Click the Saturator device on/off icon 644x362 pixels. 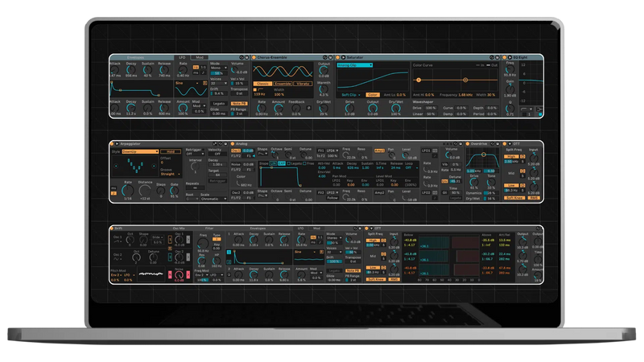pyautogui.click(x=338, y=58)
